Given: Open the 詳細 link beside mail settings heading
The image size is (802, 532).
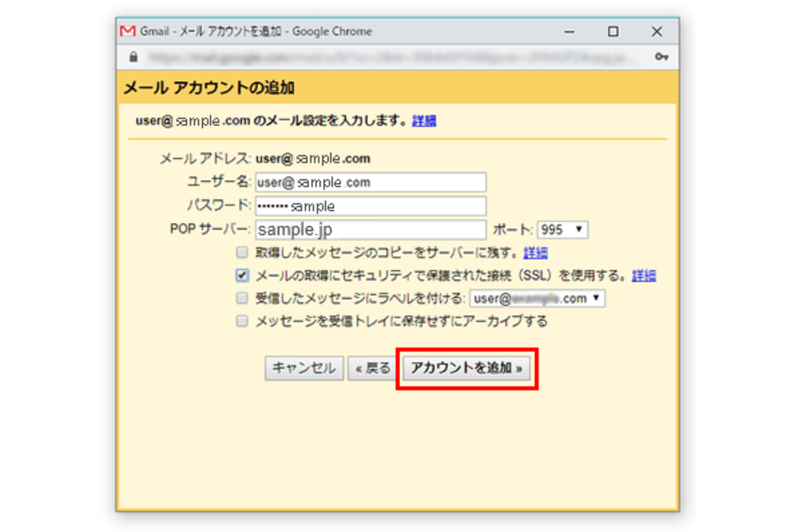Looking at the screenshot, I should pos(424,121).
